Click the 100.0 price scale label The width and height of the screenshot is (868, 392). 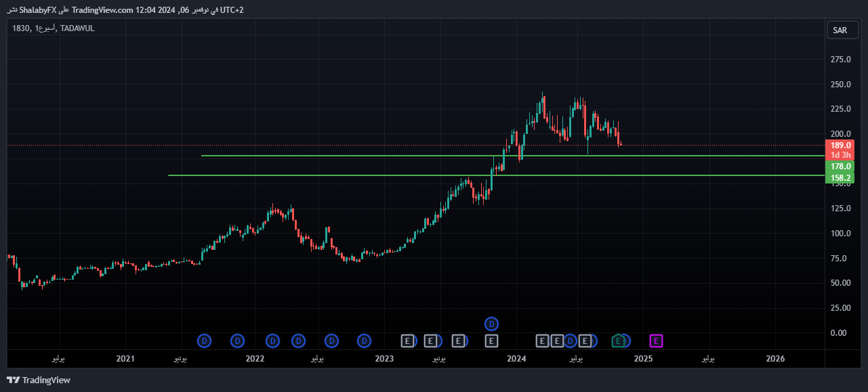(x=840, y=234)
